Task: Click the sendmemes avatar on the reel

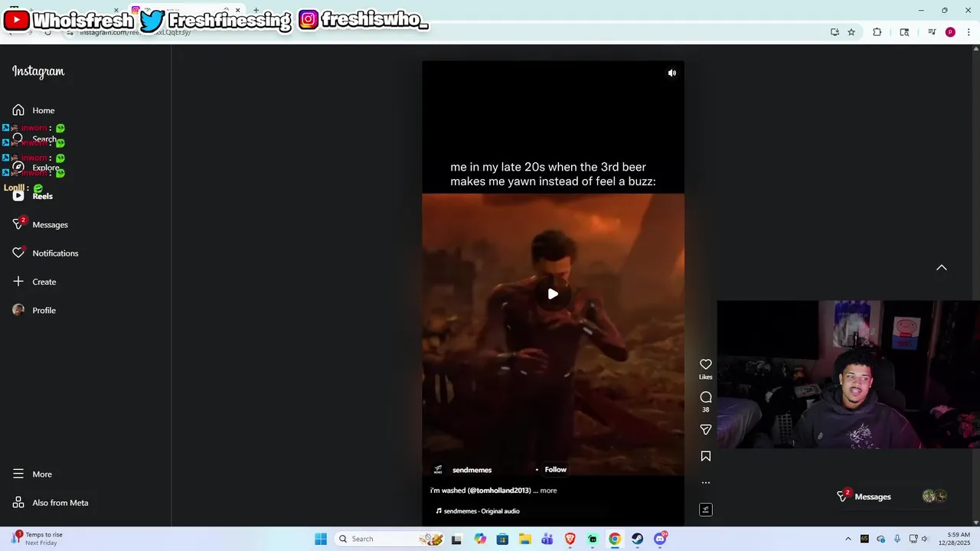Action: pyautogui.click(x=438, y=470)
